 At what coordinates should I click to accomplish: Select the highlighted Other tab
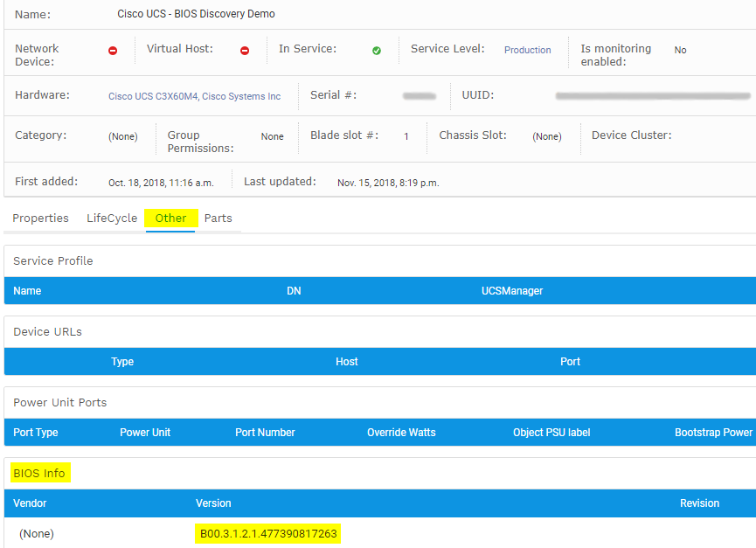point(171,219)
